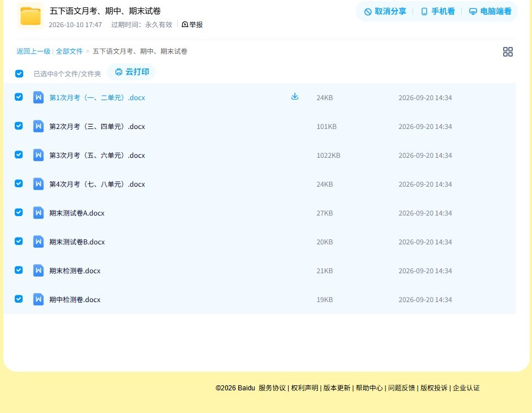Click folder title 五下语文月考、期中、期末试卷 at top

(105, 11)
